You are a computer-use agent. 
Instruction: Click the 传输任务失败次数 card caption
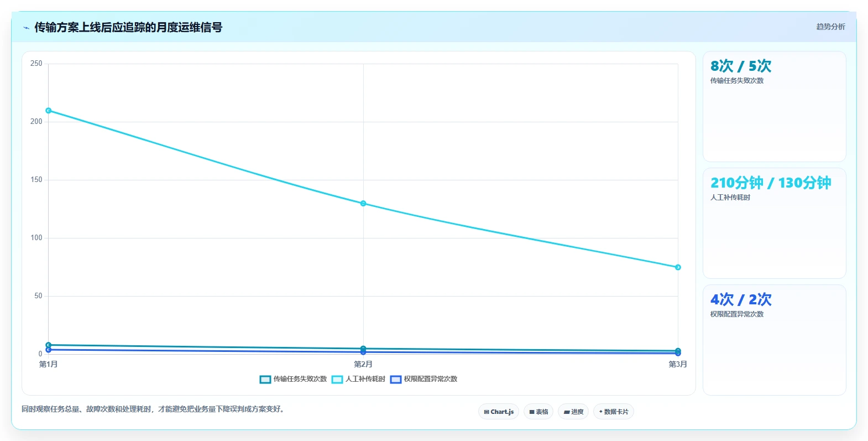tap(737, 81)
